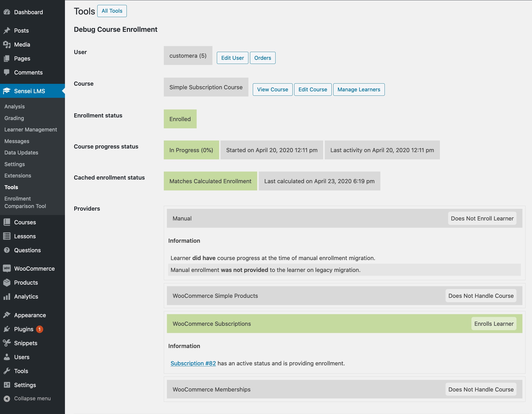
Task: Click the Comments speech bubble icon
Action: (7, 72)
